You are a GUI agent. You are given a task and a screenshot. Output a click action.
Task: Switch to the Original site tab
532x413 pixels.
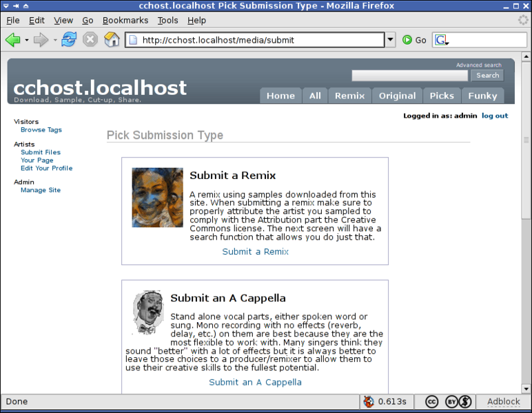pos(398,96)
